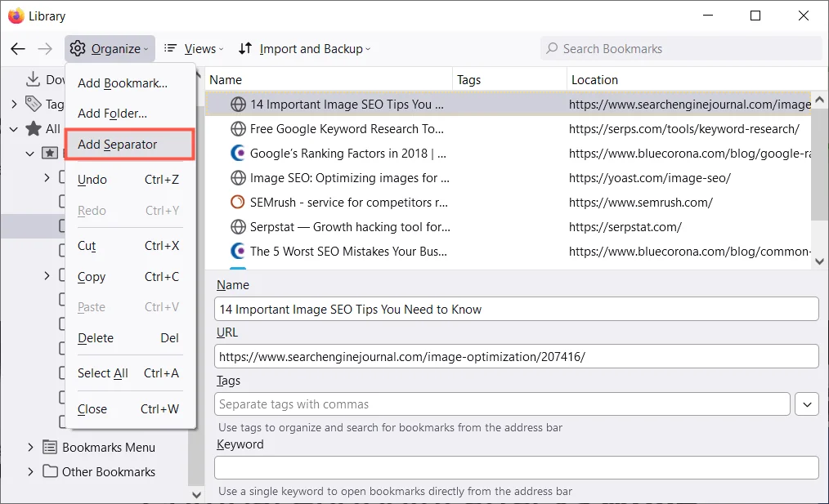Click the bookmark list scroll down arrow
Image resolution: width=829 pixels, height=504 pixels.
coord(820,261)
